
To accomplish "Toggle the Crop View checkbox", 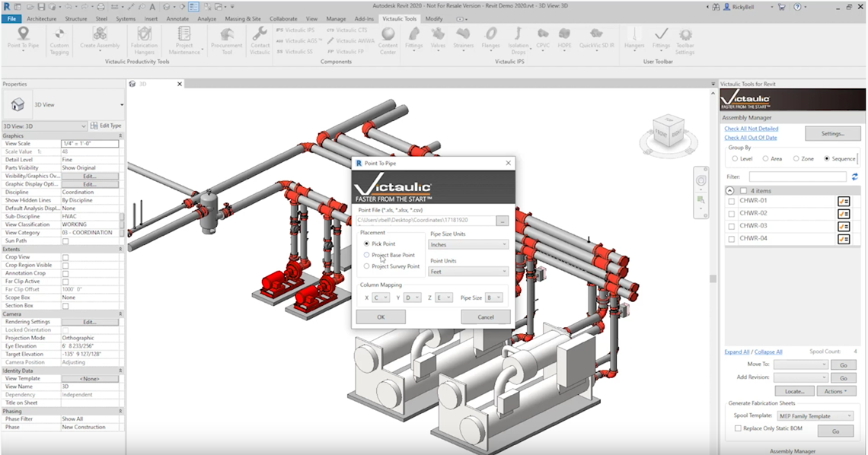I will [x=65, y=257].
